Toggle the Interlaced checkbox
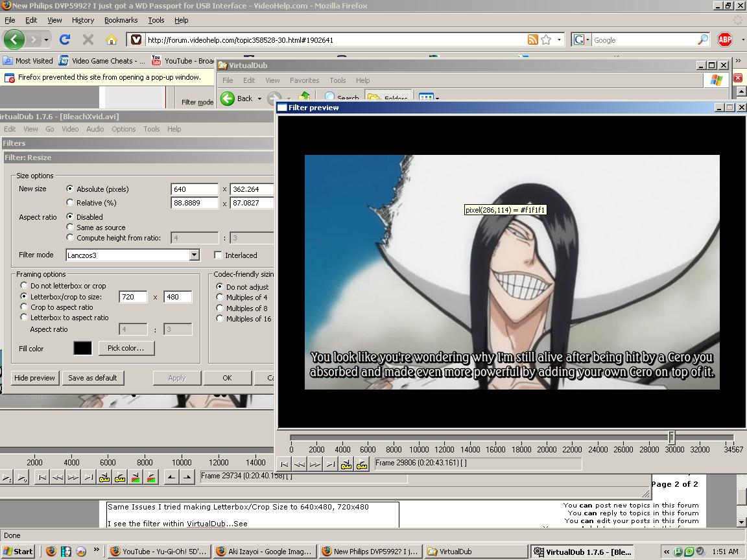747x560 pixels. tap(218, 255)
